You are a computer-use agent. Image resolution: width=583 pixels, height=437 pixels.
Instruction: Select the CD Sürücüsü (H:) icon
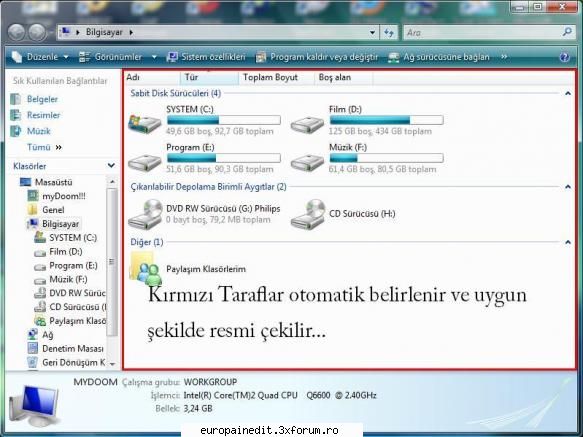[308, 214]
